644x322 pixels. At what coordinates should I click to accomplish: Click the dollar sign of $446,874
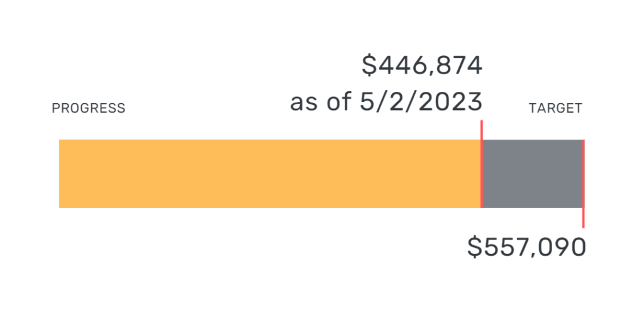pyautogui.click(x=369, y=65)
